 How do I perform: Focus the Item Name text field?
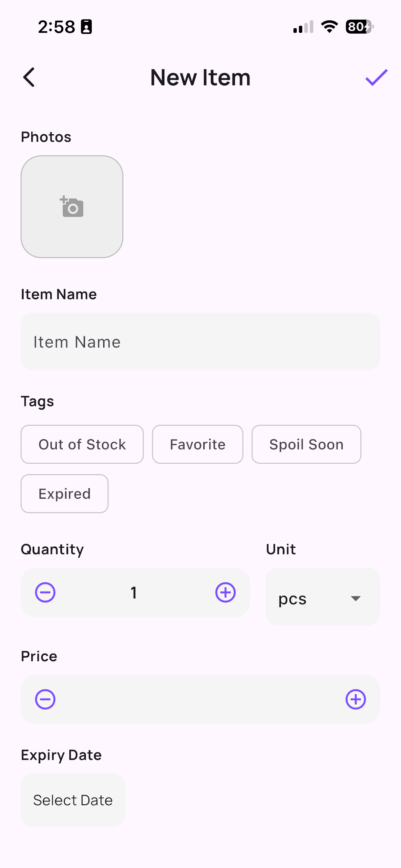(x=200, y=341)
